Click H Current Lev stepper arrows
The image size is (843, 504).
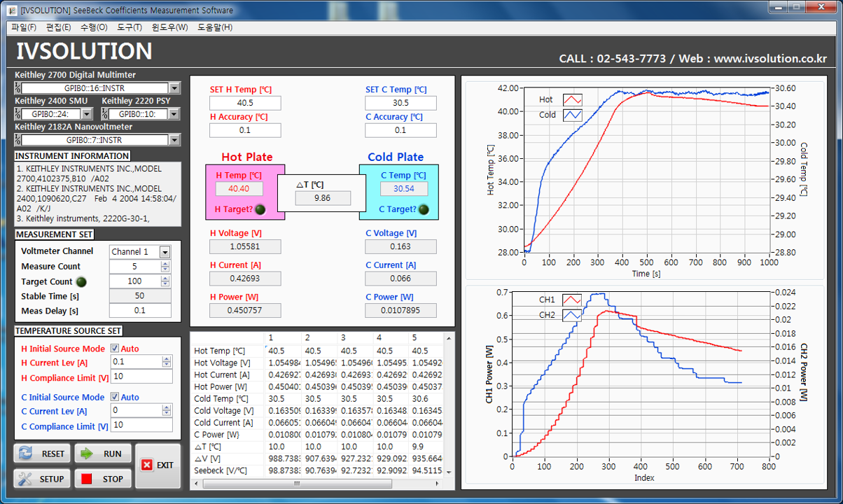166,362
